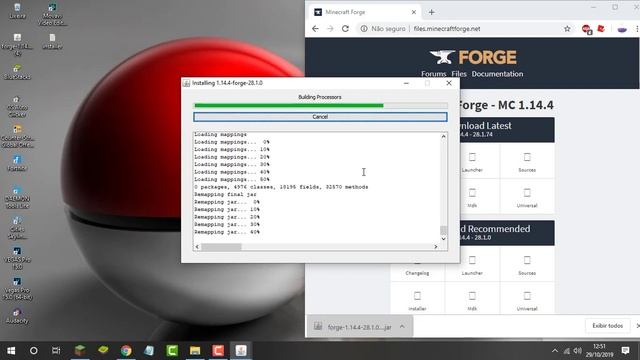Open File Explorer from taskbar
The height and width of the screenshot is (360, 640).
tap(195, 351)
